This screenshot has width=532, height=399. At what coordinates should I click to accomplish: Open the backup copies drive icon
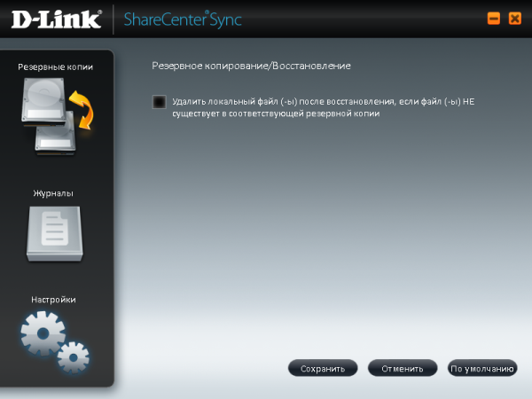pyautogui.click(x=57, y=116)
